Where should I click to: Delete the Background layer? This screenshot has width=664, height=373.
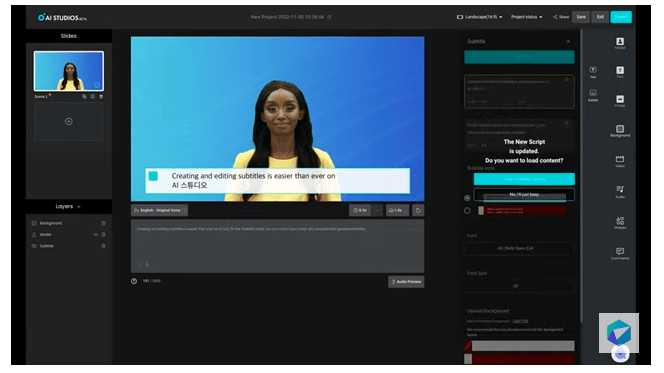point(103,223)
